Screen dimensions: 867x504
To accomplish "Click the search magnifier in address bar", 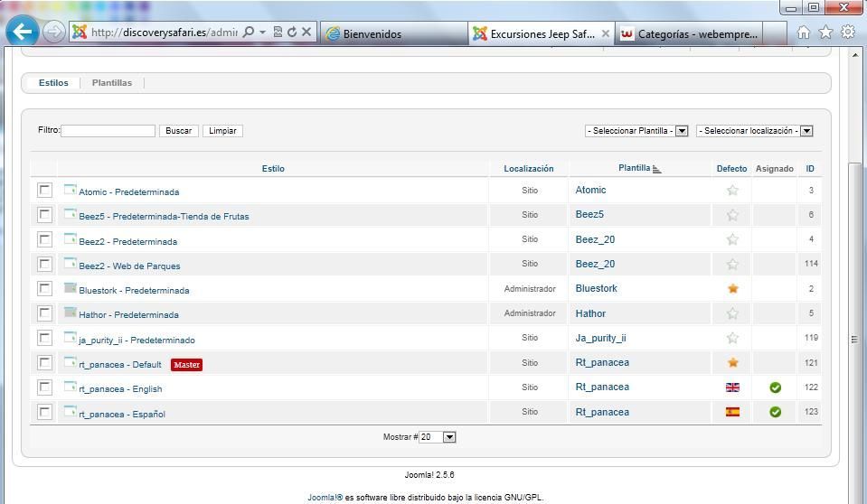I will pos(249,32).
